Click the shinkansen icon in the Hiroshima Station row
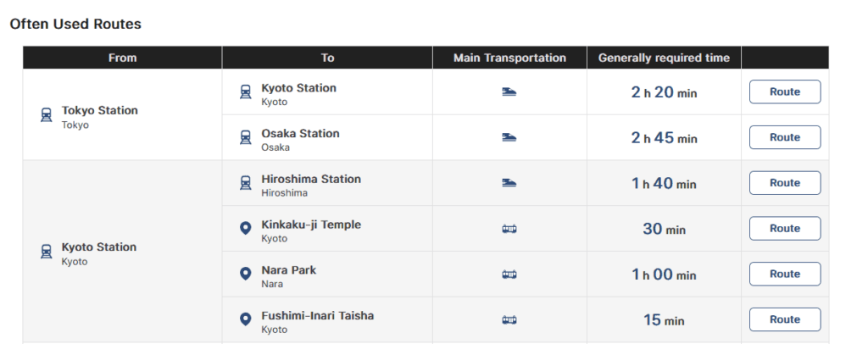Screen dimensions: 868x344 pyautogui.click(x=509, y=183)
